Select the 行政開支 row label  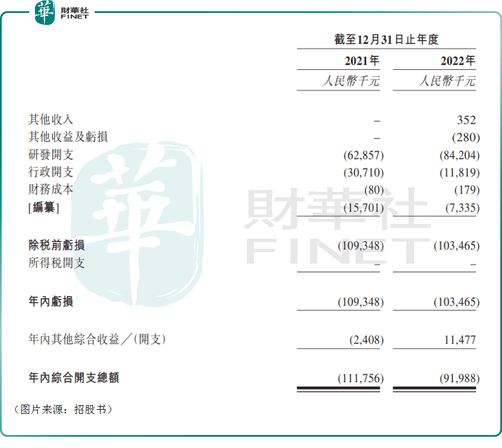(x=51, y=172)
